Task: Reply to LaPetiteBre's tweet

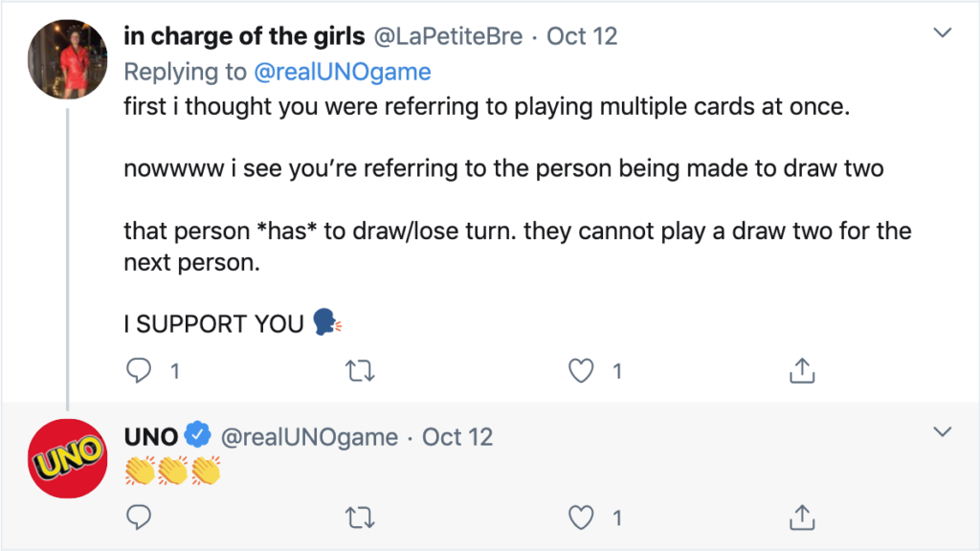Action: pyautogui.click(x=139, y=370)
